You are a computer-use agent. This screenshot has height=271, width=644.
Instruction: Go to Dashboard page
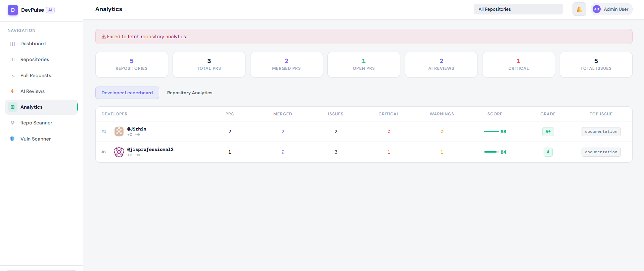pyautogui.click(x=42, y=44)
